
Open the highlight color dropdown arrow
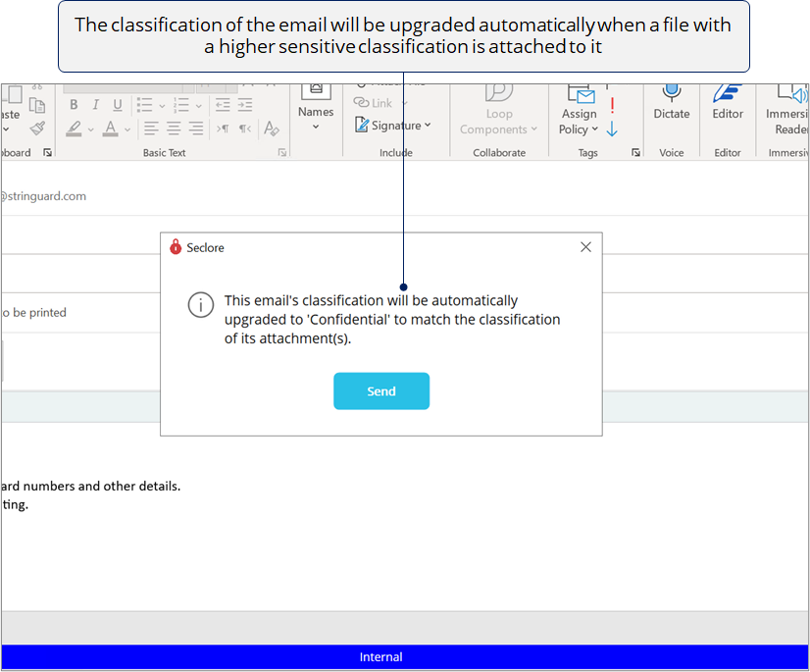click(91, 129)
